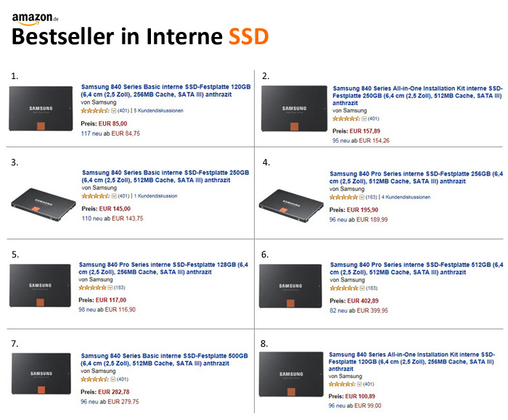Click the amazon.de logo
The height and width of the screenshot is (420, 508).
[x=36, y=18]
